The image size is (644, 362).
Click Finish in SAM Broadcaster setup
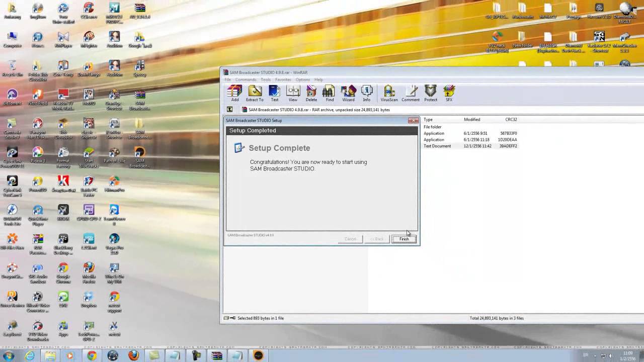404,239
